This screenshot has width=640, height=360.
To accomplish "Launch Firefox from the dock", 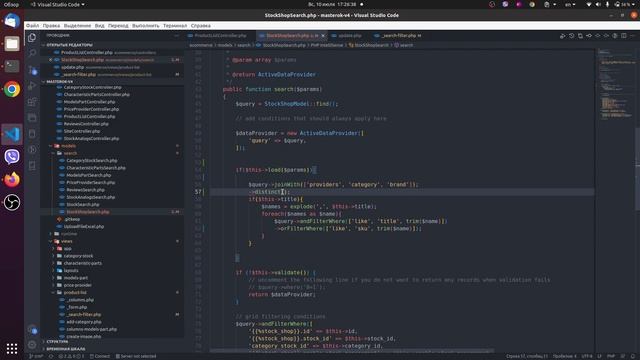I will 12,180.
